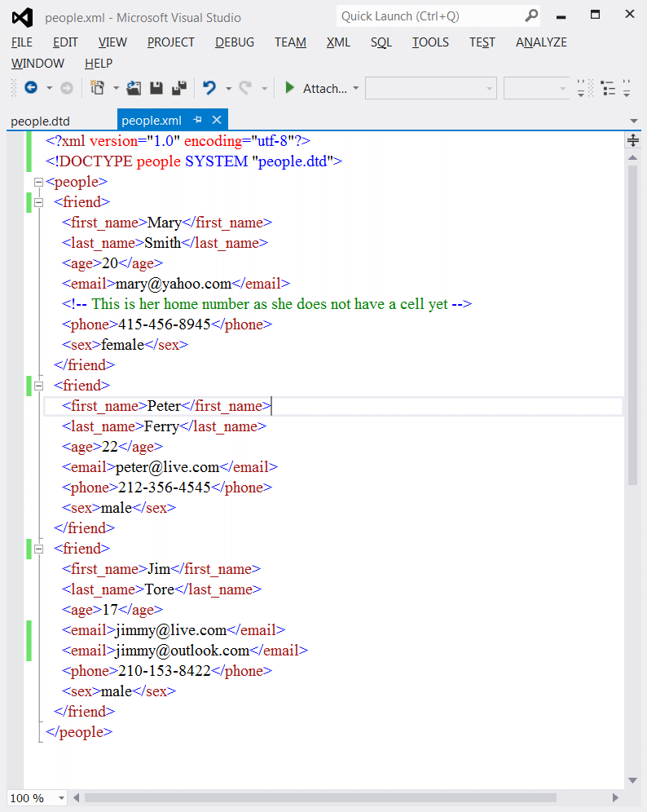This screenshot has width=647, height=812.
Task: Open the 100 % zoom level dropdown
Action: pyautogui.click(x=61, y=798)
